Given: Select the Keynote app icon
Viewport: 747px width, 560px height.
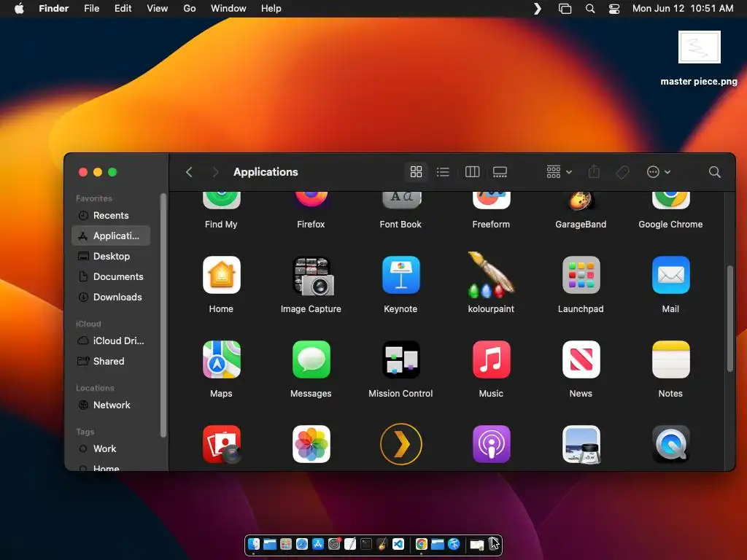Looking at the screenshot, I should coord(400,275).
